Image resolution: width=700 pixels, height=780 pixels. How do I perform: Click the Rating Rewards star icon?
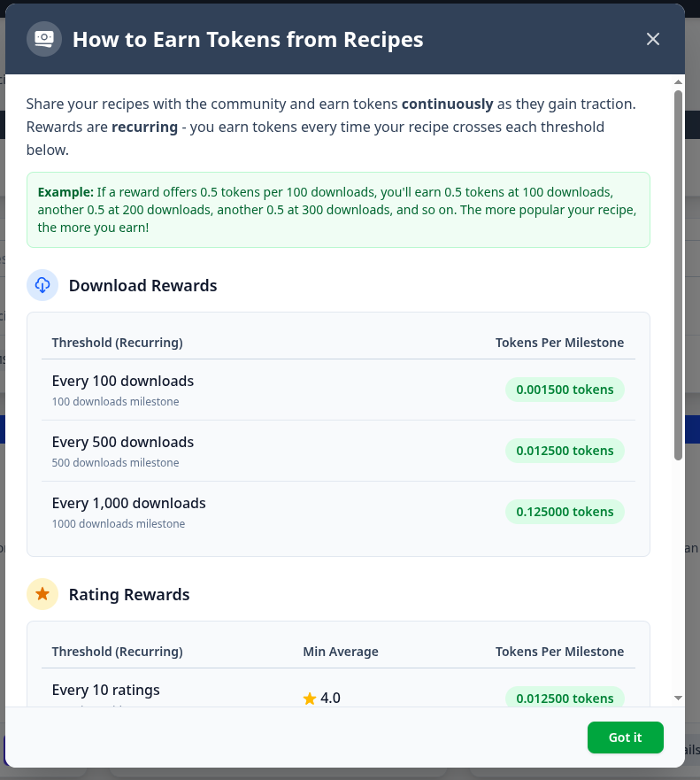point(42,594)
